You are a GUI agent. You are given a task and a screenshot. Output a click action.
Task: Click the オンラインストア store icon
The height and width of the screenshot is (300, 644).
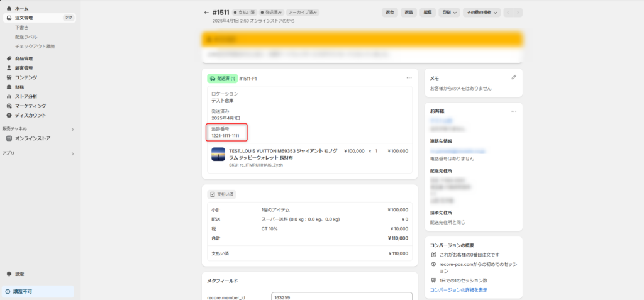[x=9, y=138]
